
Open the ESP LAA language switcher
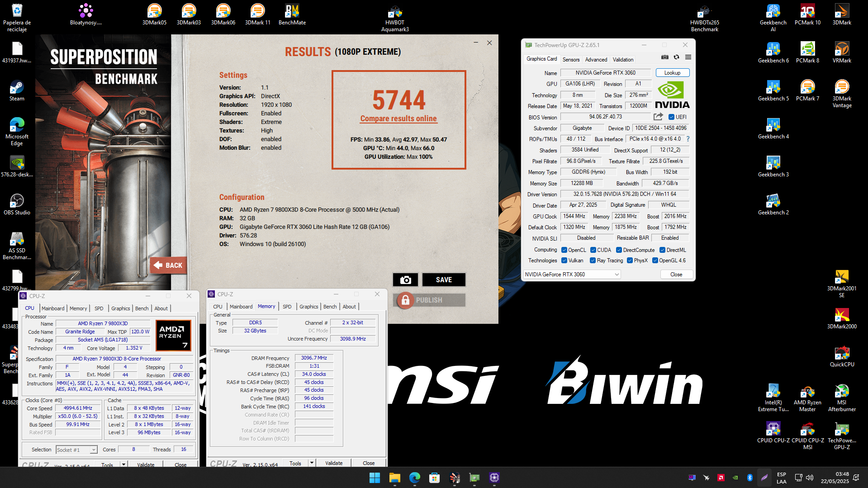pos(781,478)
